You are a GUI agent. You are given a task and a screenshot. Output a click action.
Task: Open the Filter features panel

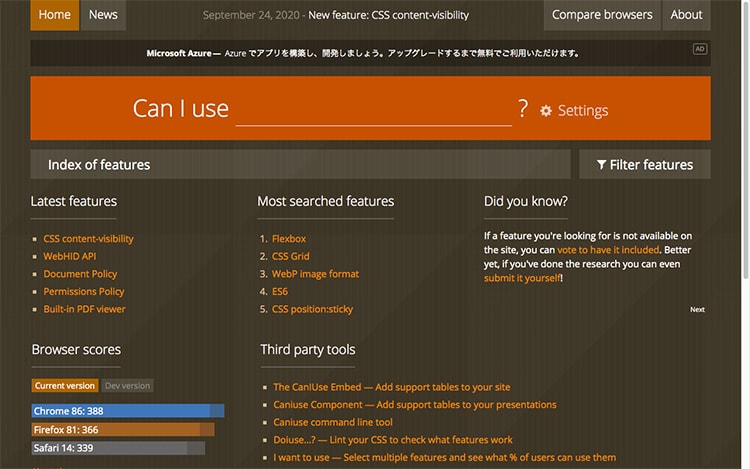pyautogui.click(x=645, y=164)
